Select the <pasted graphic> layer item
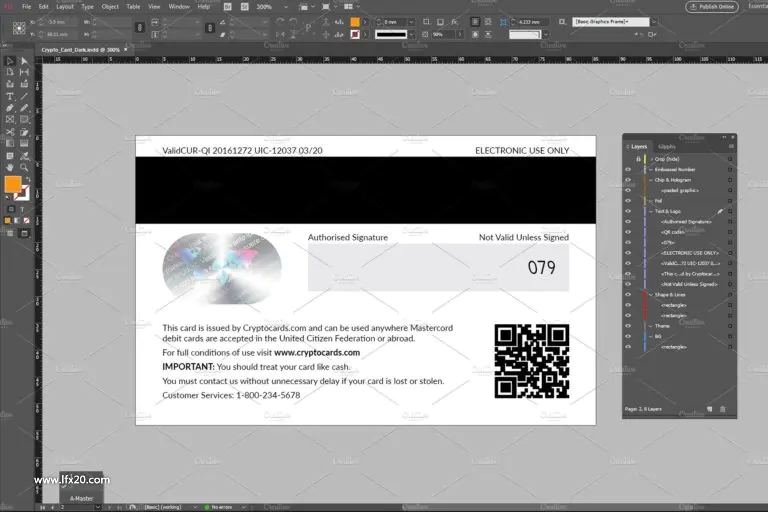The height and width of the screenshot is (512, 768). pyautogui.click(x=680, y=191)
